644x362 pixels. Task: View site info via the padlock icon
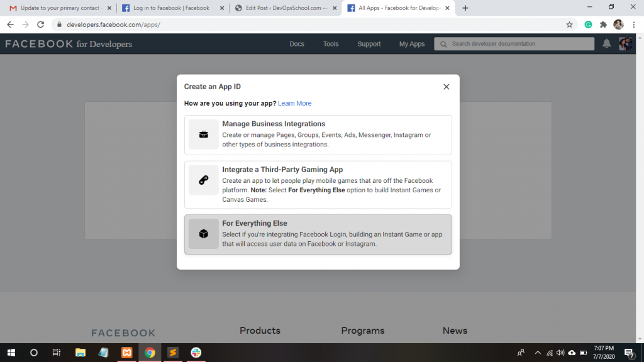(x=59, y=25)
